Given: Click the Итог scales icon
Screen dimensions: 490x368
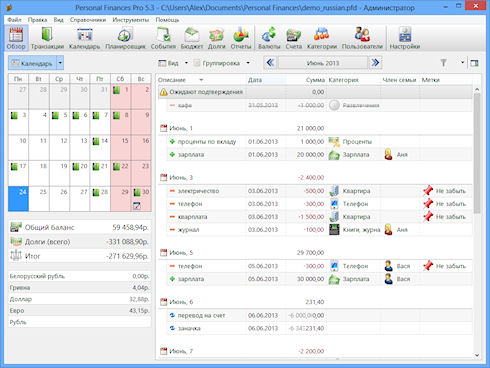Looking at the screenshot, I should pos(16,256).
